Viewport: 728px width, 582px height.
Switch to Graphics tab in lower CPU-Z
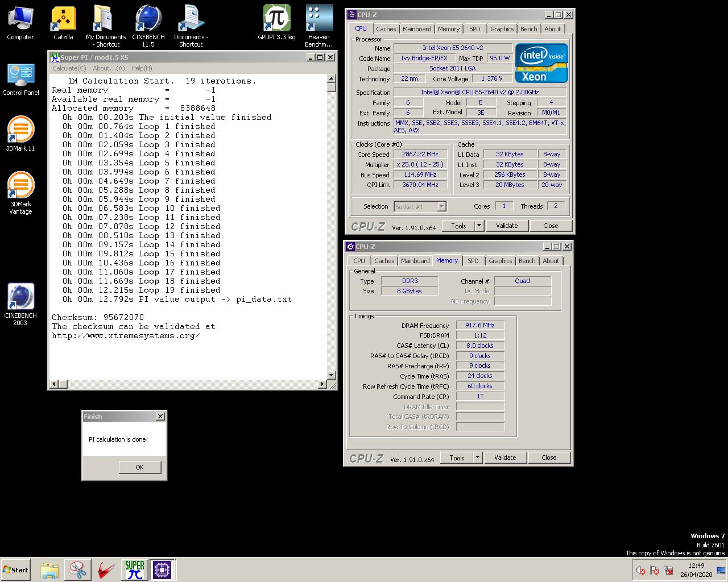pos(500,261)
